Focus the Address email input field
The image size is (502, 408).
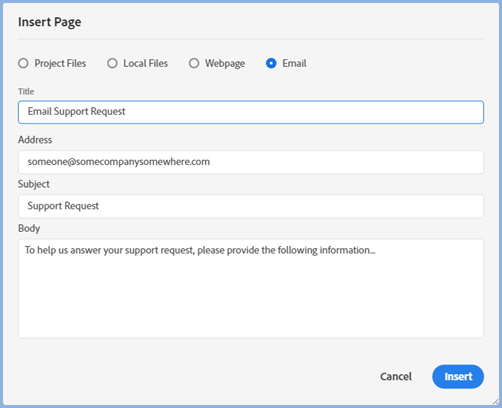[x=251, y=162]
